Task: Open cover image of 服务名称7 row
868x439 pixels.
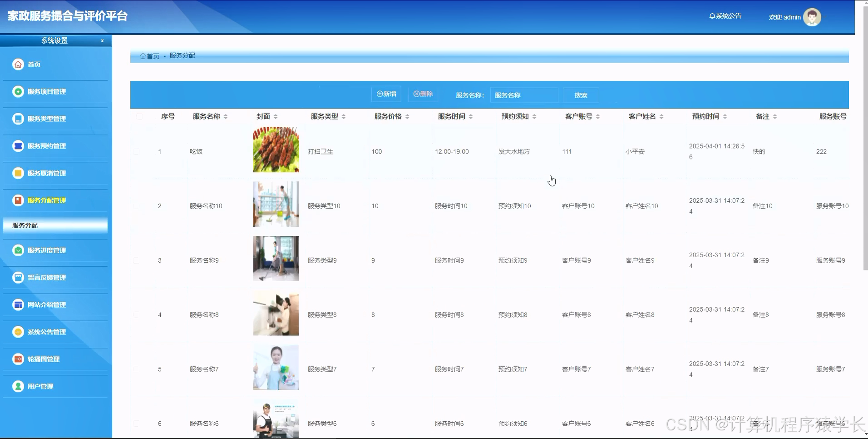Action: point(276,367)
